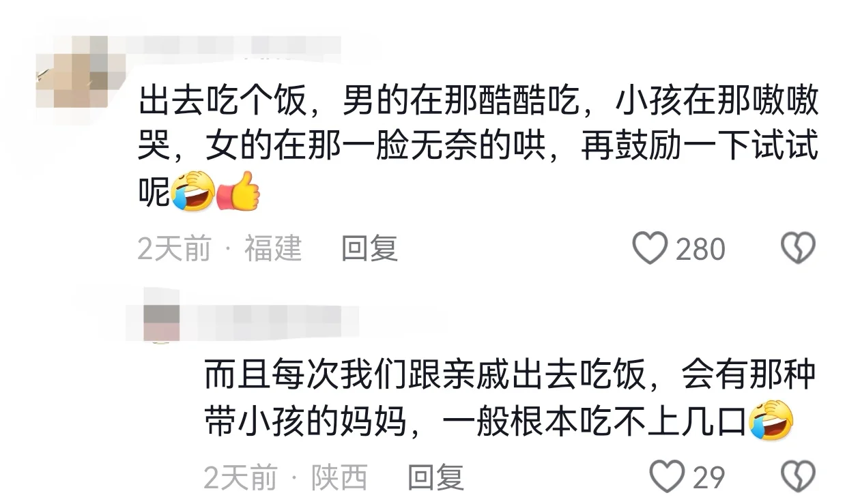Like the comment with 280 likes
This screenshot has height=504, width=860.
[649, 248]
